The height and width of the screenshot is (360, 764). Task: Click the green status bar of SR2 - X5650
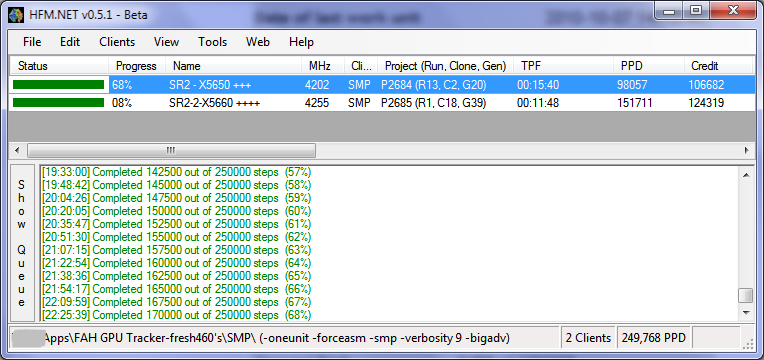(x=58, y=85)
